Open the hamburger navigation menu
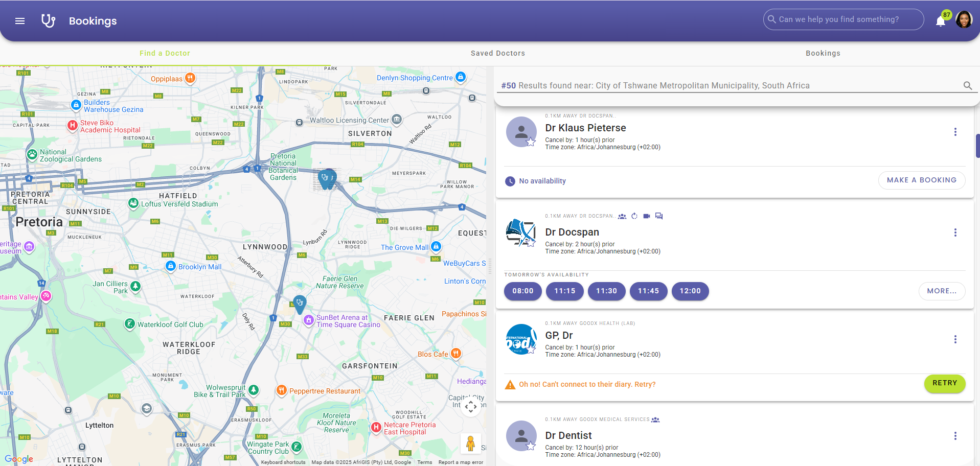This screenshot has height=466, width=980. (x=20, y=21)
